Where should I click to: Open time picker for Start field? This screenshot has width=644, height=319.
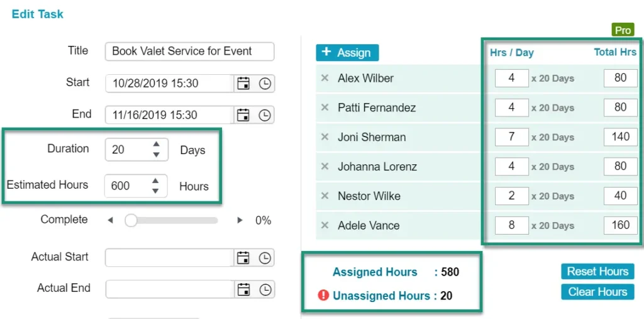tap(265, 83)
